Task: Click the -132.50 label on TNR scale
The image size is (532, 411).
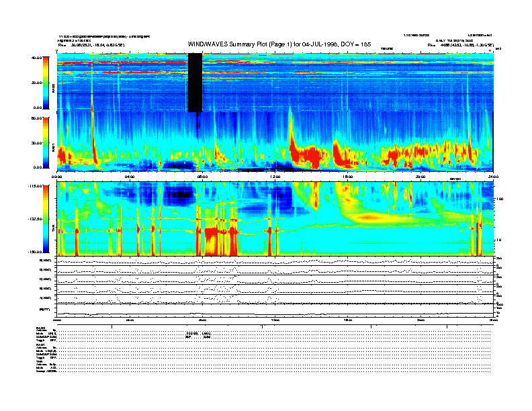Action: click(35, 219)
